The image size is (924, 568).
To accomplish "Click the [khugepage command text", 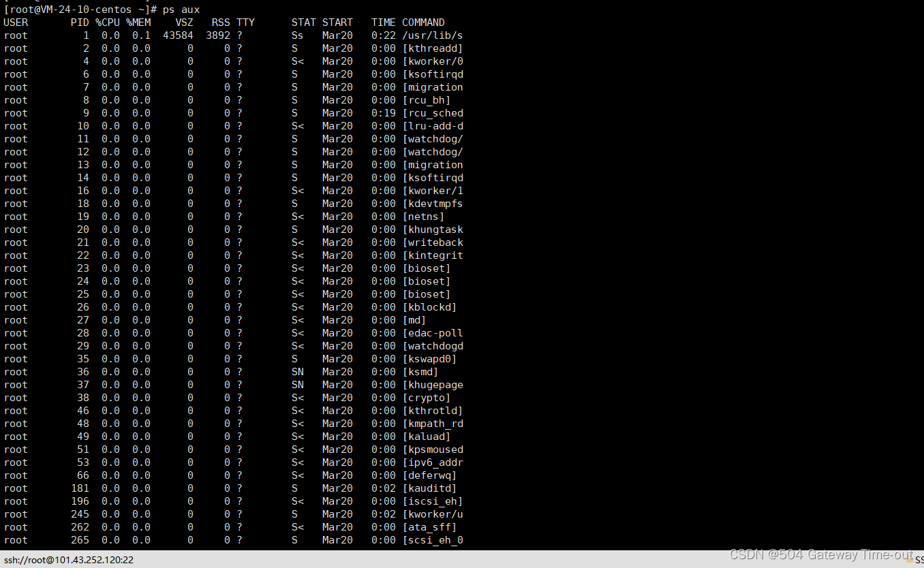I will tap(433, 385).
